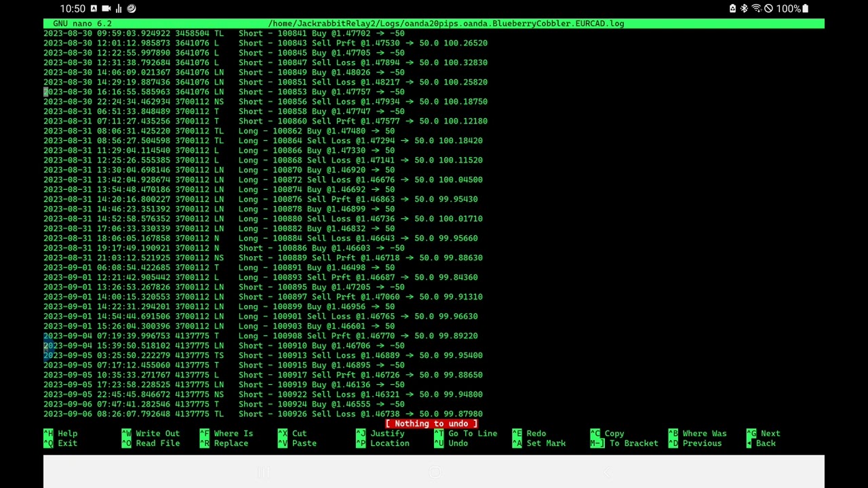Tap the video camera notification icon

[x=106, y=8]
